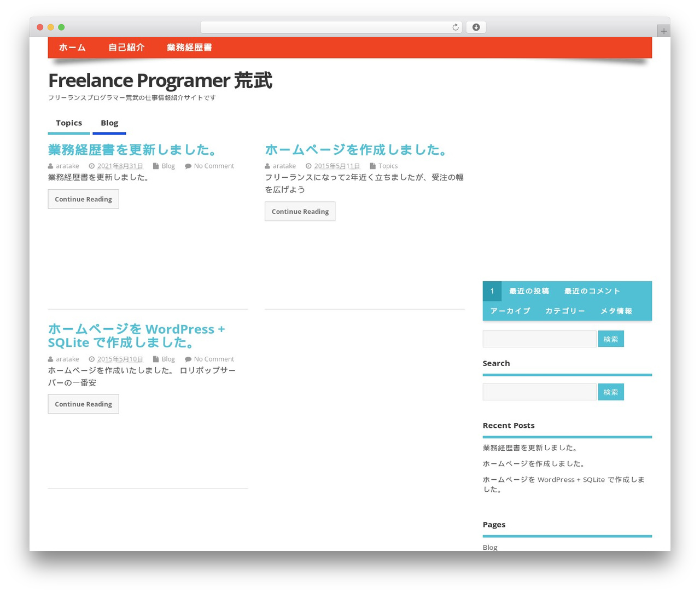Viewport: 700px width, 593px height.
Task: Open recent post 業務経歴書を更新しました。 in sidebar
Action: [x=530, y=447]
